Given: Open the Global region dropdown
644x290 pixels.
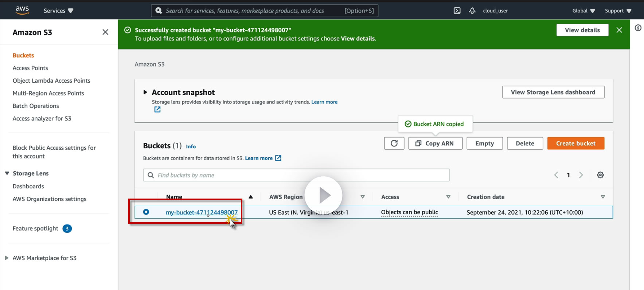Looking at the screenshot, I should point(583,11).
